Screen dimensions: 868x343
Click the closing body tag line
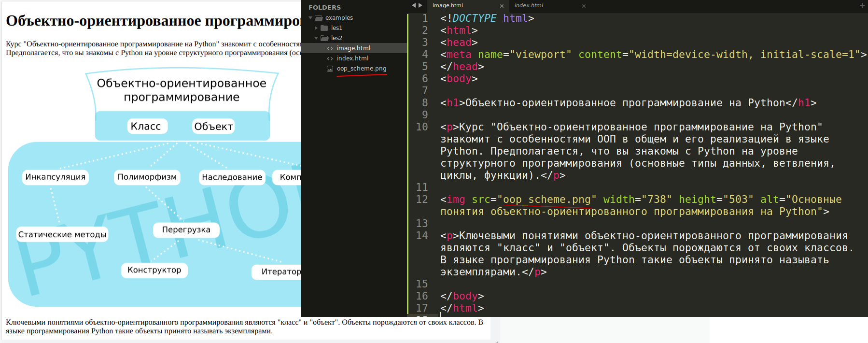pyautogui.click(x=462, y=296)
